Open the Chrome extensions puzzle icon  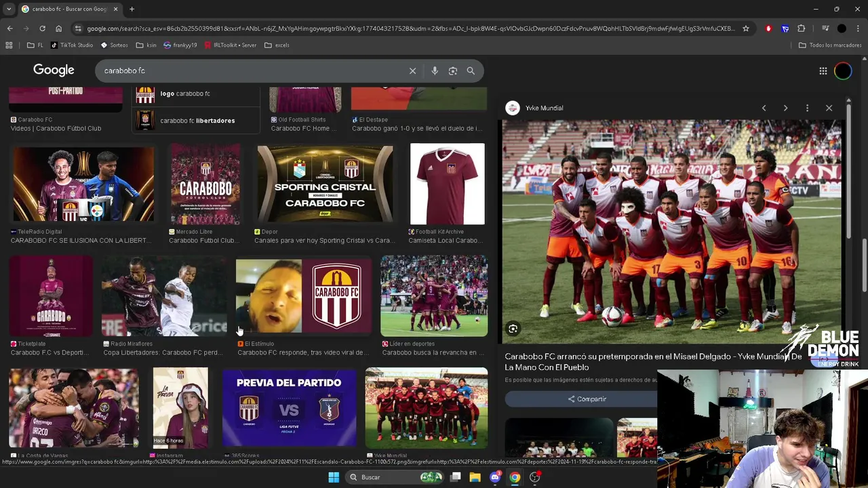(x=802, y=28)
